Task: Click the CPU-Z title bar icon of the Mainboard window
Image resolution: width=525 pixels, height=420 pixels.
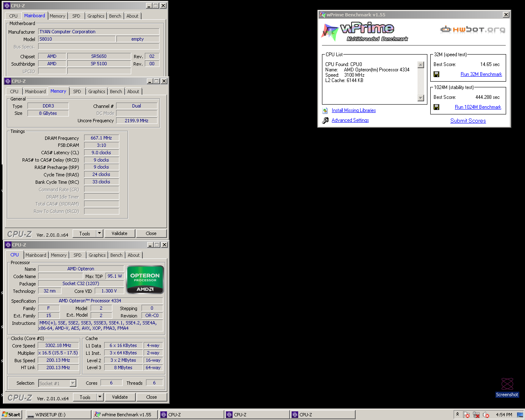Action: coord(7,6)
